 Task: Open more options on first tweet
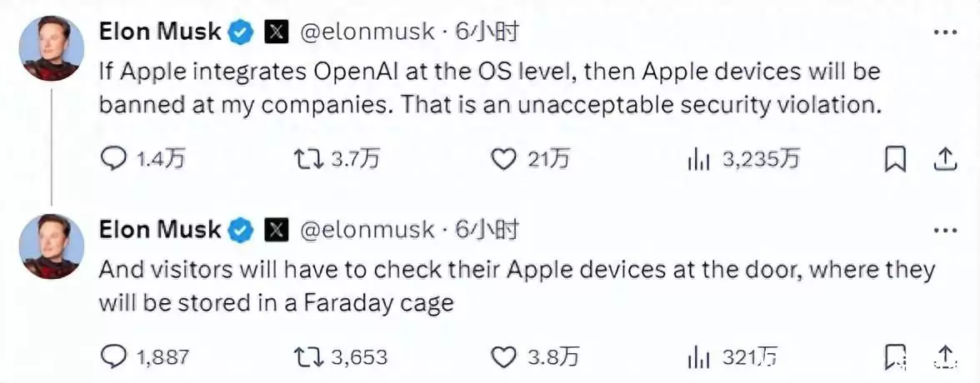[x=944, y=32]
